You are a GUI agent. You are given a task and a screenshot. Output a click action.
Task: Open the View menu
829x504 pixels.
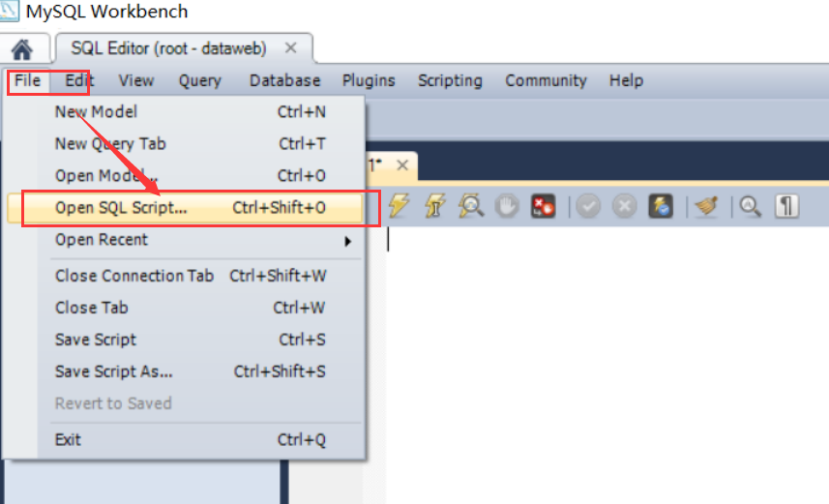pos(135,80)
